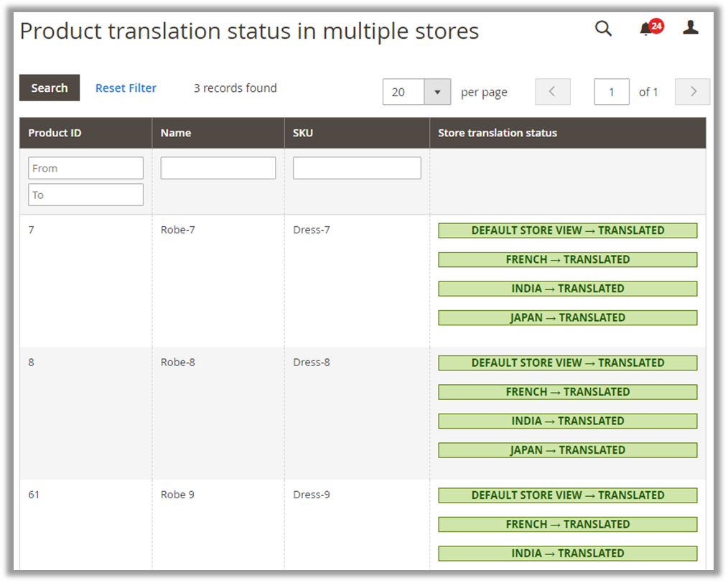Click the Reset Filter link

[126, 88]
